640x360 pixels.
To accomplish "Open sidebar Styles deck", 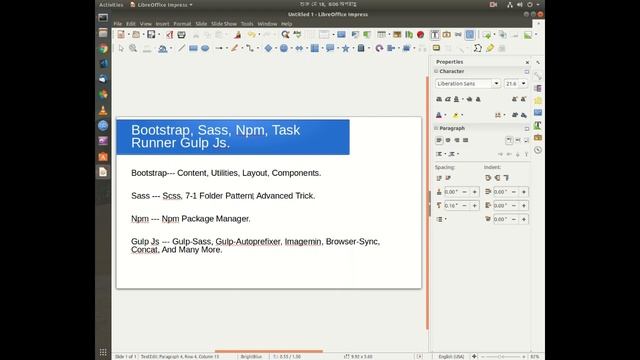I will point(538,125).
